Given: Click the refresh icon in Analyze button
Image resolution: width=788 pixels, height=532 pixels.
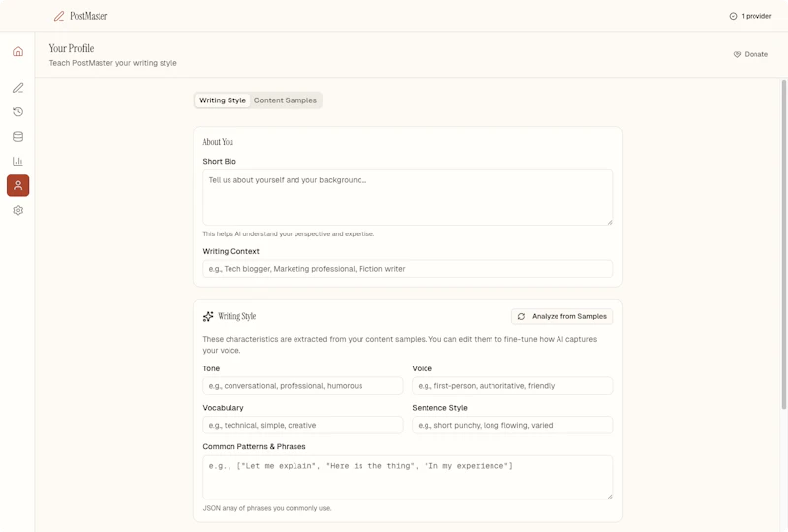Looking at the screenshot, I should [521, 317].
